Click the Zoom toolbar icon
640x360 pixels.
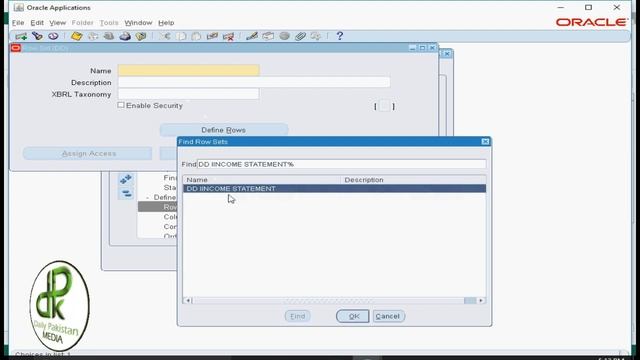tap(268, 36)
